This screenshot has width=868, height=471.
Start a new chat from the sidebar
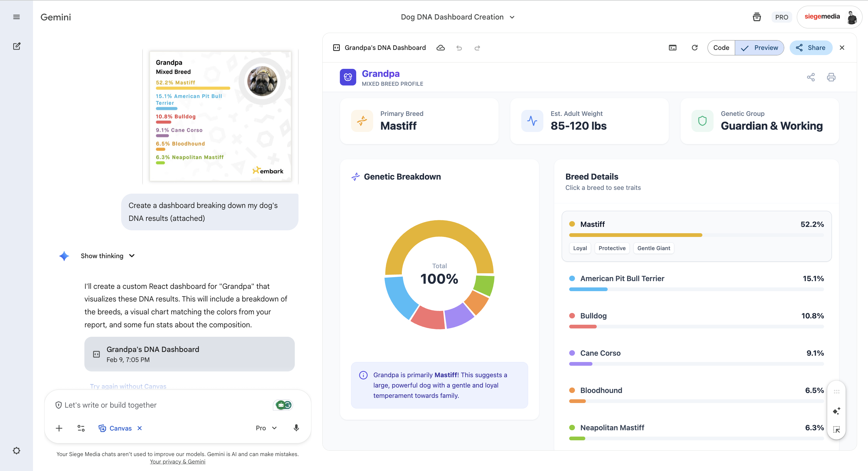coord(17,46)
